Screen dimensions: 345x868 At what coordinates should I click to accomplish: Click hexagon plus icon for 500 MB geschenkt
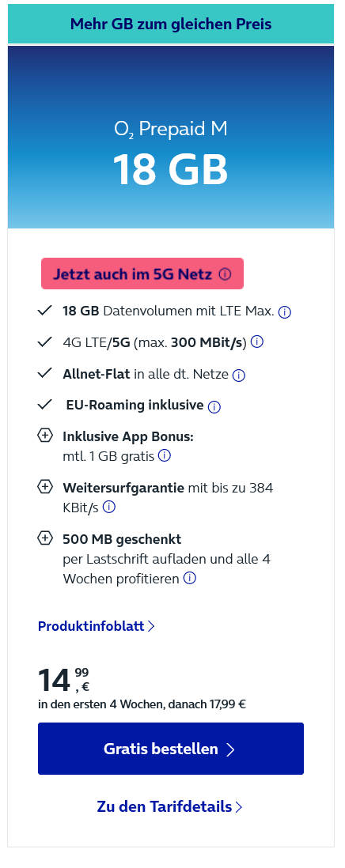[x=45, y=538]
